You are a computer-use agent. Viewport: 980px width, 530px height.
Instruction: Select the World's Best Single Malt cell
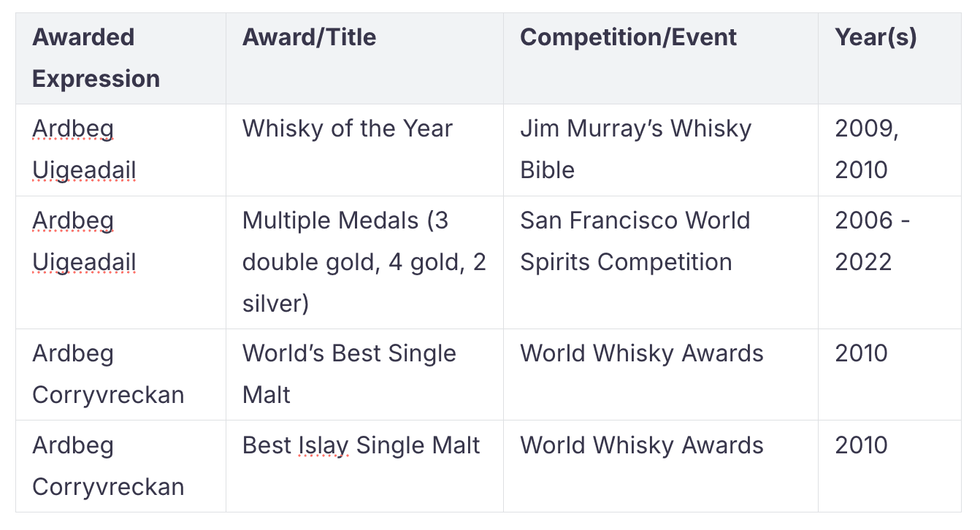pyautogui.click(x=364, y=375)
